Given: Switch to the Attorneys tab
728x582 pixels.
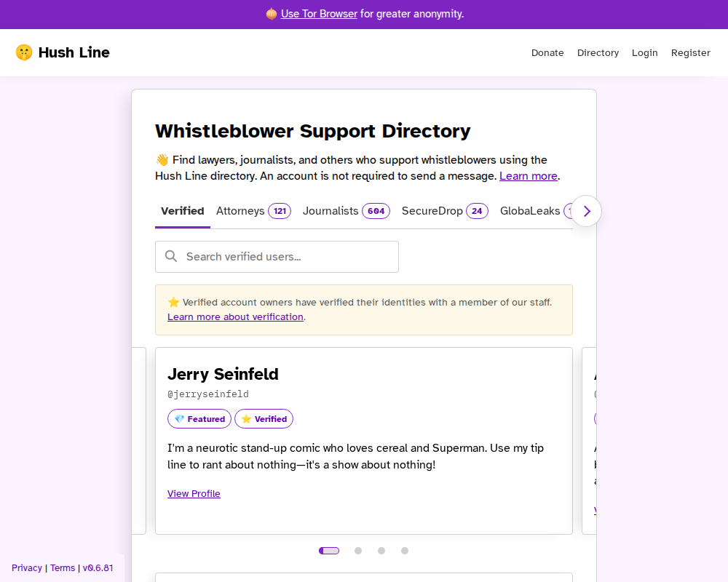Looking at the screenshot, I should tap(253, 211).
